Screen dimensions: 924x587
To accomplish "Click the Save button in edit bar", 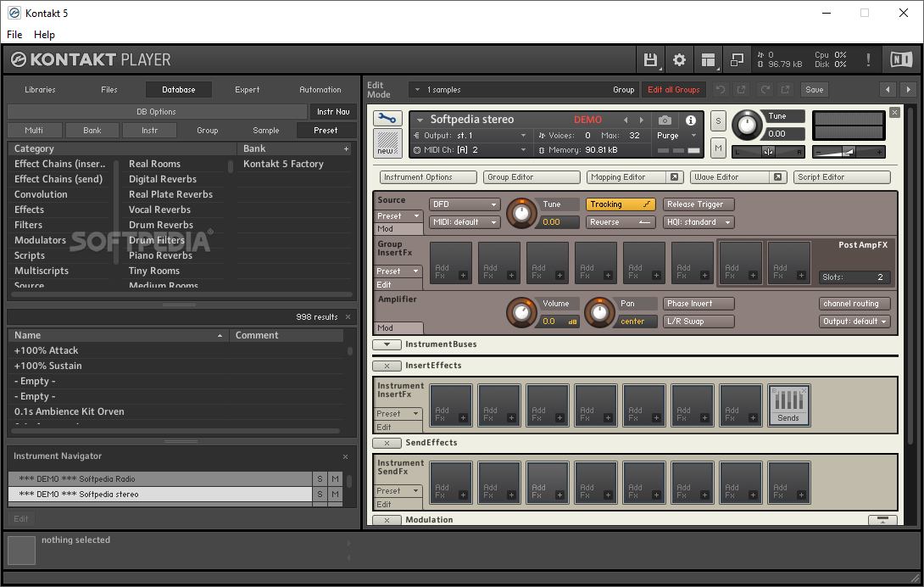I will pyautogui.click(x=815, y=90).
